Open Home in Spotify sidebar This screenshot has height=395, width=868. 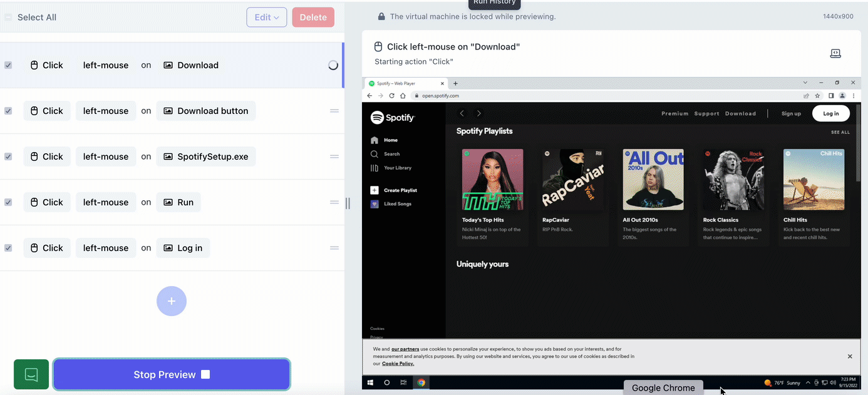tap(384, 140)
